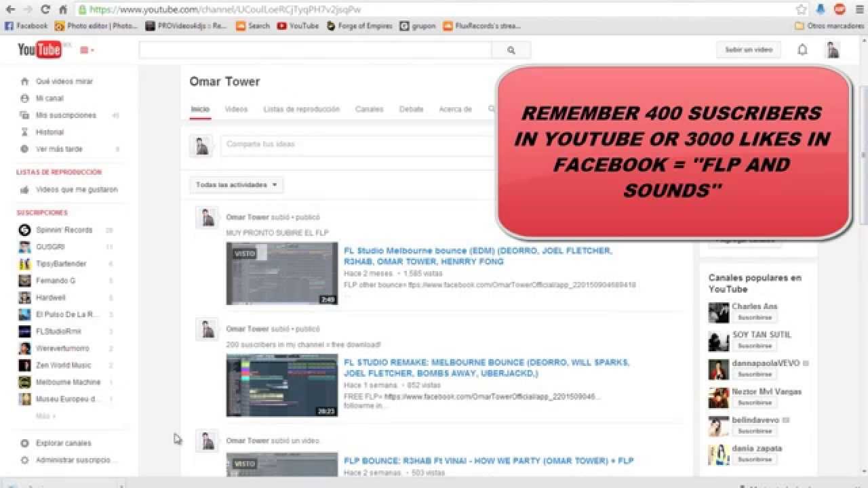Open the Wereverturnorro subscription
The height and width of the screenshot is (488, 868).
62,348
